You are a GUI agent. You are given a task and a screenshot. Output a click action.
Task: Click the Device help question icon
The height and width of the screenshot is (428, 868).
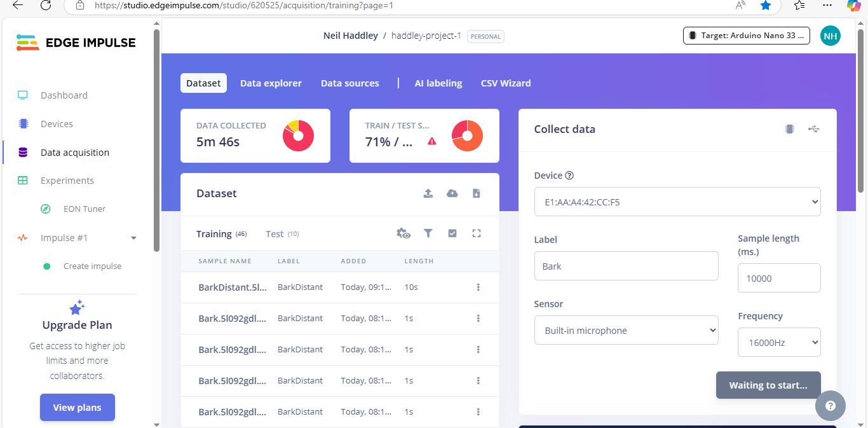[x=569, y=176]
